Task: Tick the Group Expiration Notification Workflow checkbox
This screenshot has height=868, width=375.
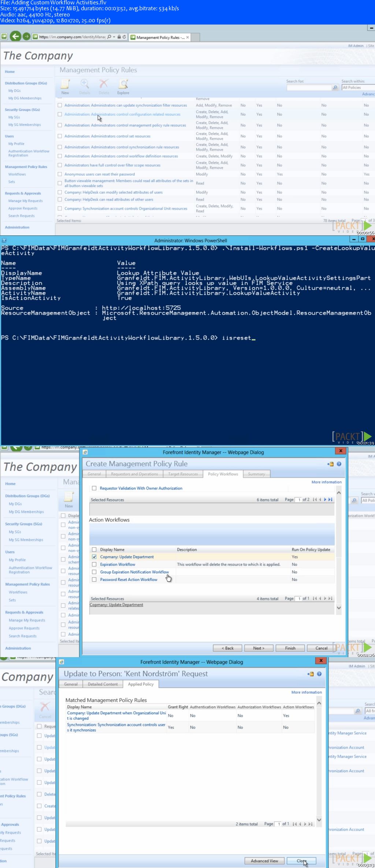Action: [x=94, y=572]
